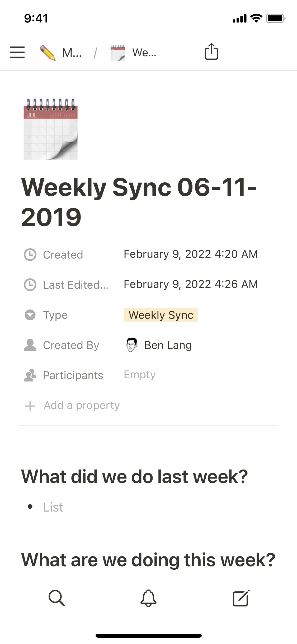The image size is (297, 644).
Task: Tap the pencil breadcrumb icon
Action: (x=47, y=53)
